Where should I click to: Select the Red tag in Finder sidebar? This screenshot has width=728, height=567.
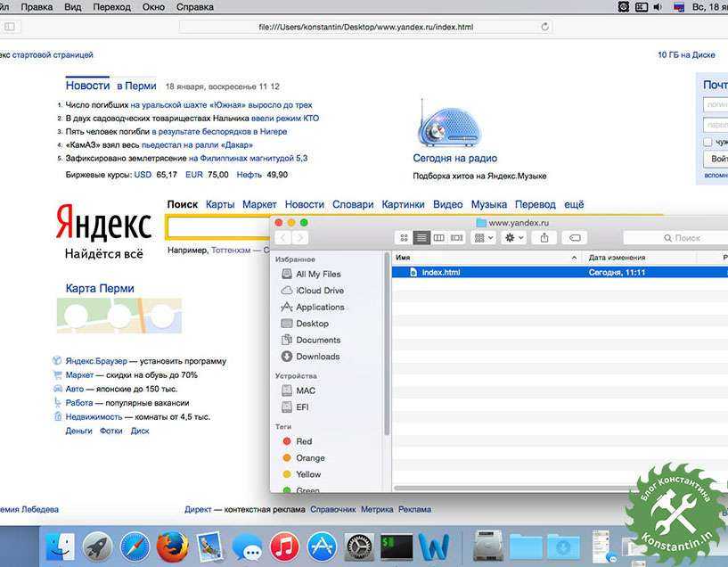click(303, 441)
